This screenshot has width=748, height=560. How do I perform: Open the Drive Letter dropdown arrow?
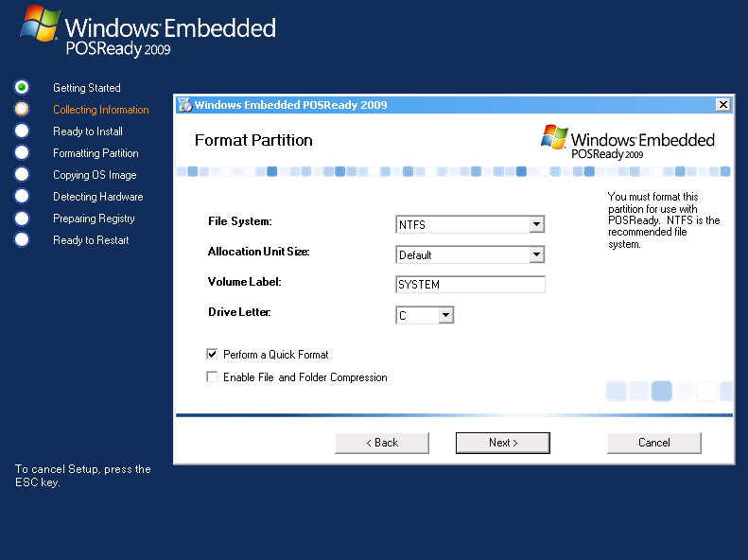[x=445, y=315]
